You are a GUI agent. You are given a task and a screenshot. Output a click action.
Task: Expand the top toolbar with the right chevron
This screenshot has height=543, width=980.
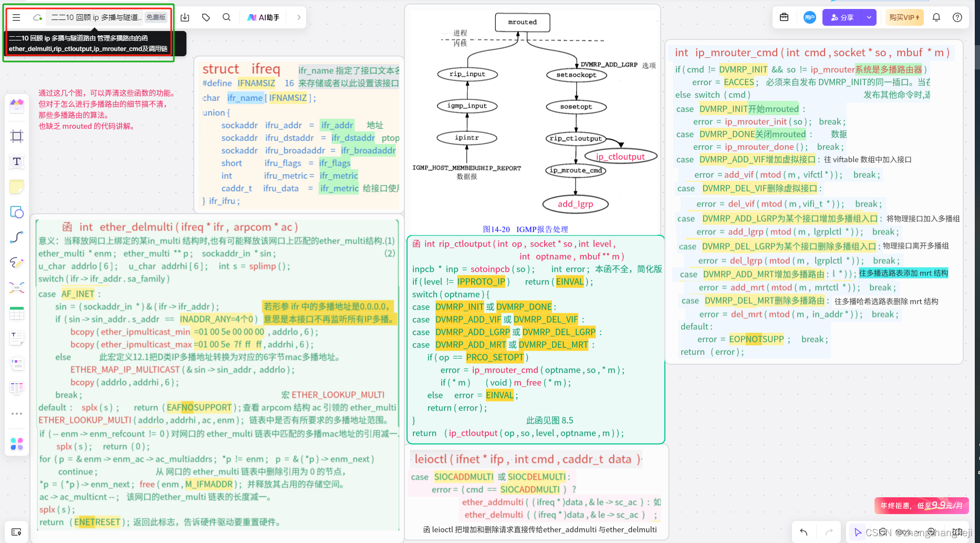pyautogui.click(x=299, y=17)
